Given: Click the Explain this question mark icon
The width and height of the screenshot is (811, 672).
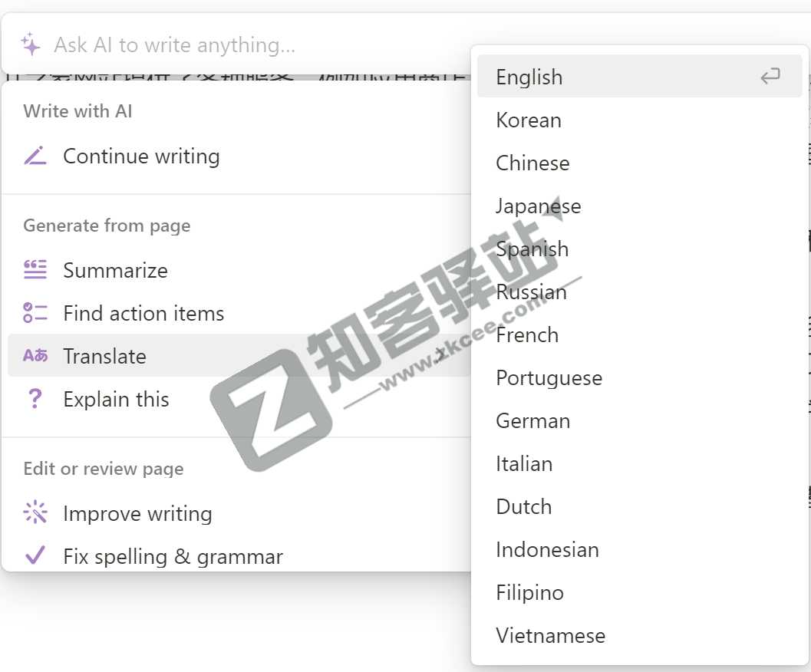Looking at the screenshot, I should [x=35, y=399].
